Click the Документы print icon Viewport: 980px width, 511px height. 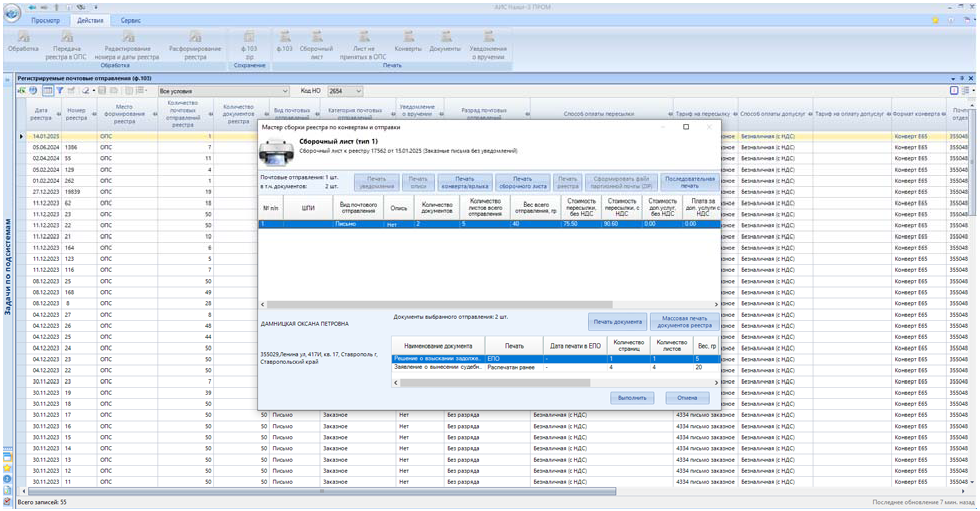pyautogui.click(x=445, y=40)
